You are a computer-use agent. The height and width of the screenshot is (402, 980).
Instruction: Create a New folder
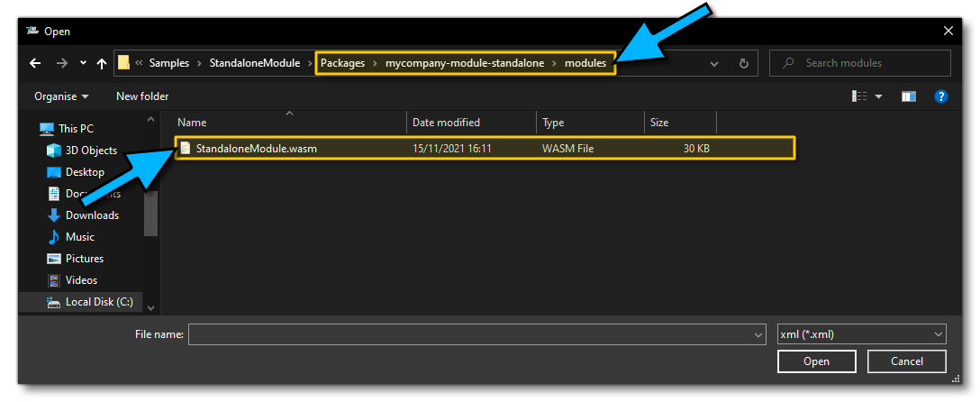pos(142,96)
